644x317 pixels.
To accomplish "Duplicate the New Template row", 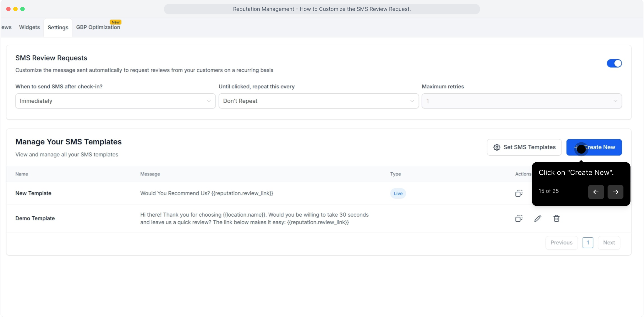I will [519, 193].
